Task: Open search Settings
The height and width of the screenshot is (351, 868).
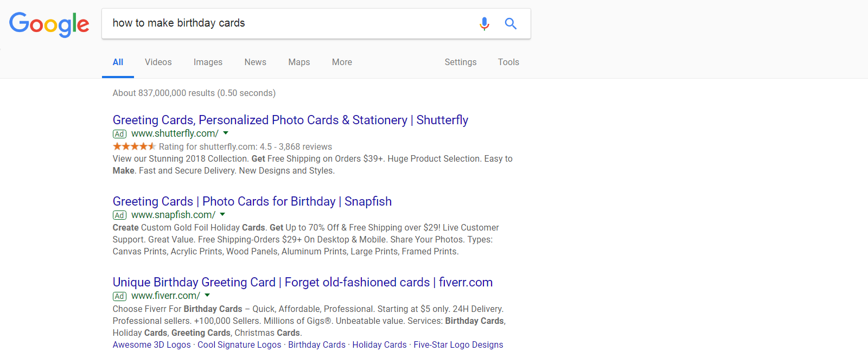Action: [460, 62]
